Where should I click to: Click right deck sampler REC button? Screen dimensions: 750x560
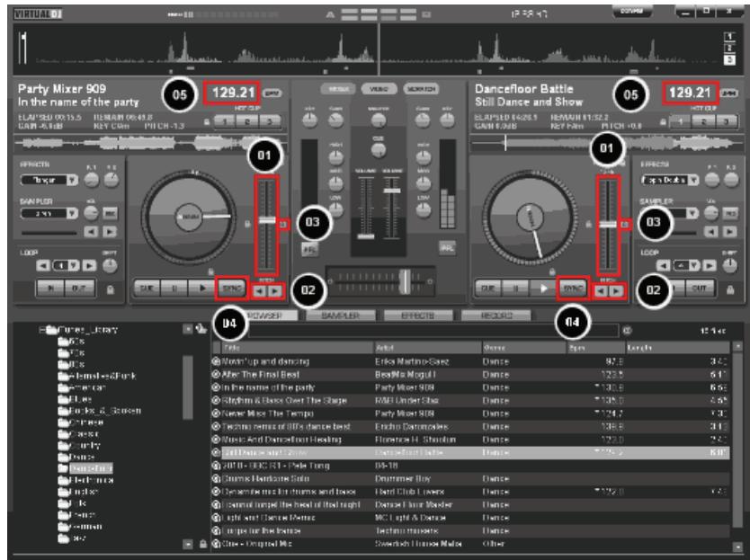730,213
